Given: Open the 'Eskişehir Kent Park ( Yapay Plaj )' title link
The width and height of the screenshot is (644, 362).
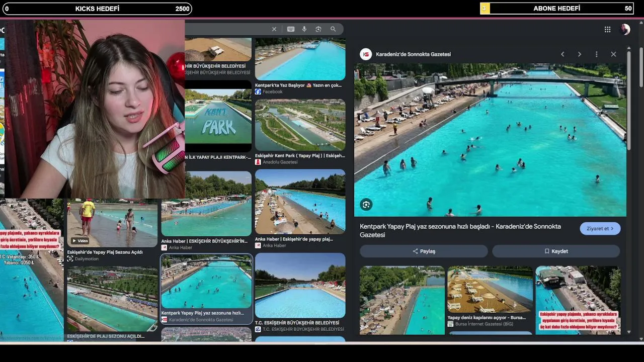Looking at the screenshot, I should coord(300,156).
